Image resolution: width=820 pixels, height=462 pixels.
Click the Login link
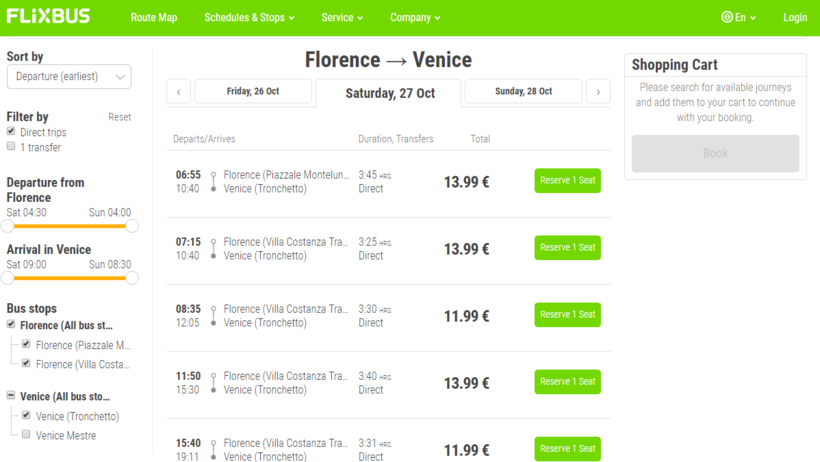point(795,17)
